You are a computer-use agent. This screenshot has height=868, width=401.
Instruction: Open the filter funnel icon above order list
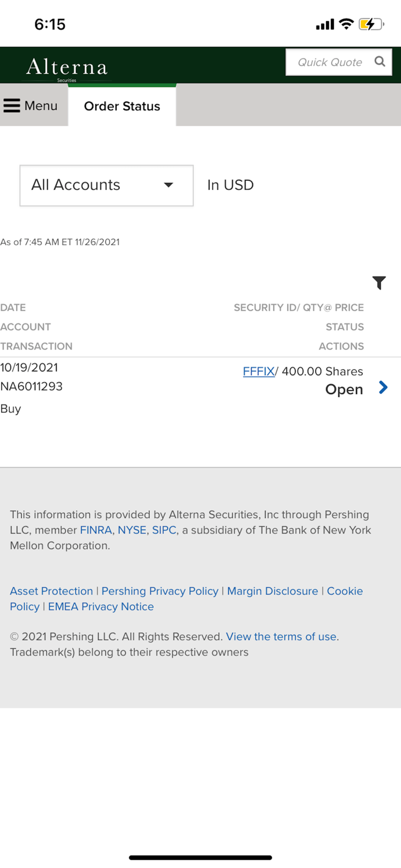click(380, 283)
